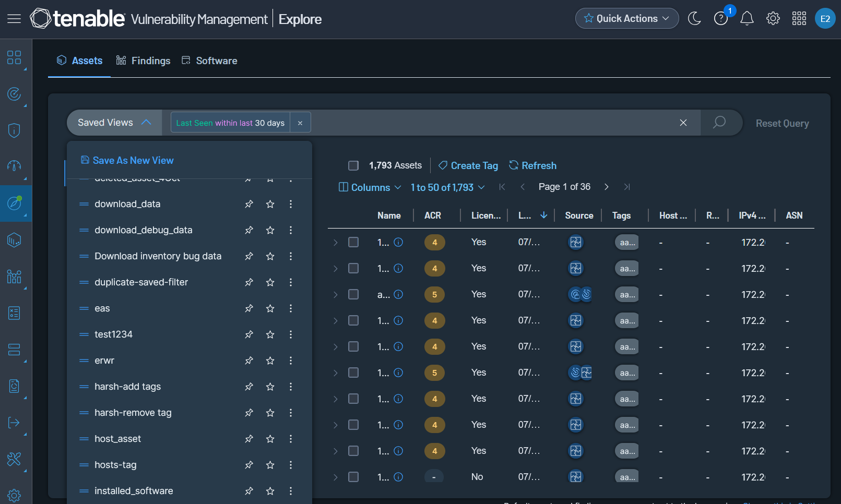Switch to the Software tab
The height and width of the screenshot is (504, 841).
point(209,61)
